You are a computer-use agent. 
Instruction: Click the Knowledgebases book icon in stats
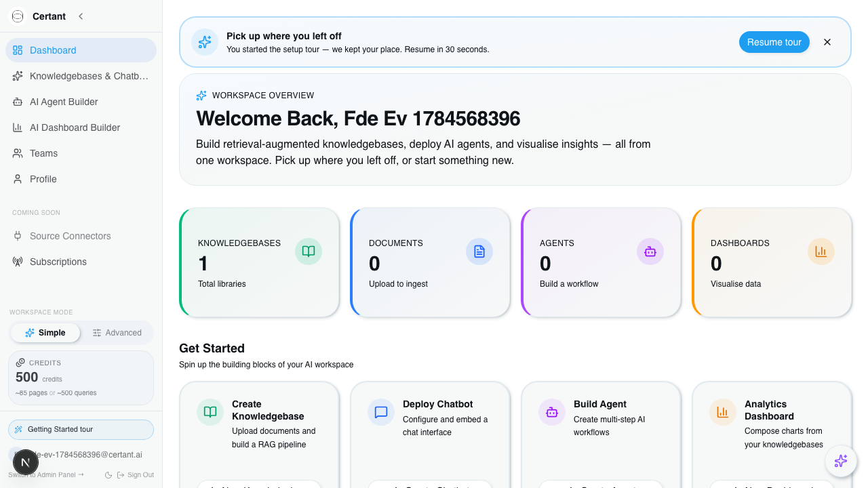point(309,251)
